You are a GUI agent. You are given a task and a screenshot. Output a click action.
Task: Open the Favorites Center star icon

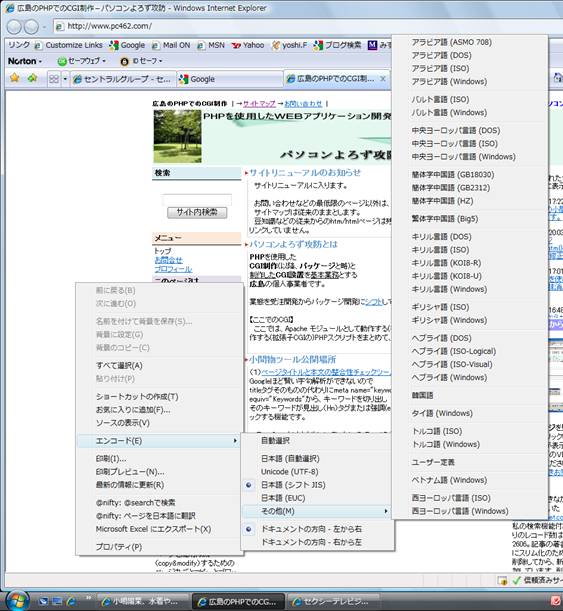click(15, 78)
